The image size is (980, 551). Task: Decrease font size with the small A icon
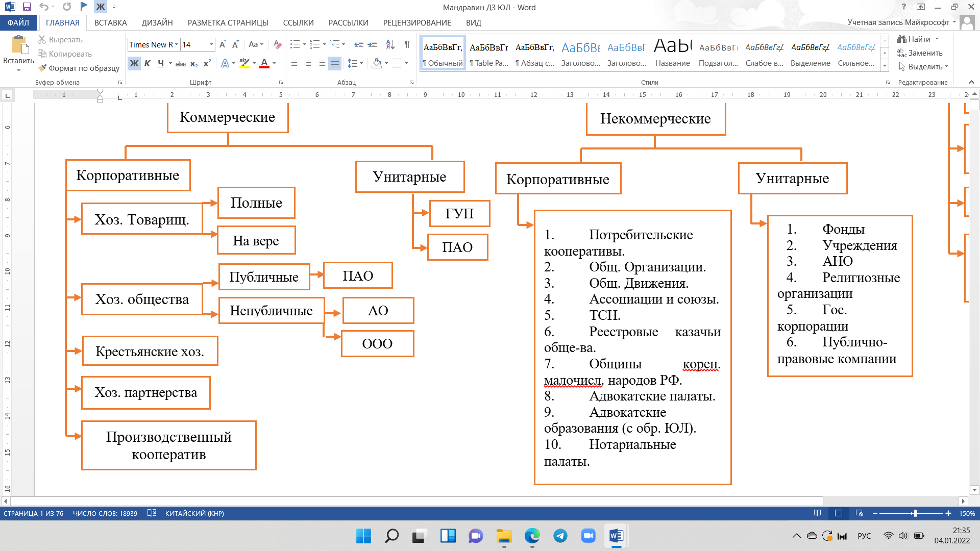point(235,45)
